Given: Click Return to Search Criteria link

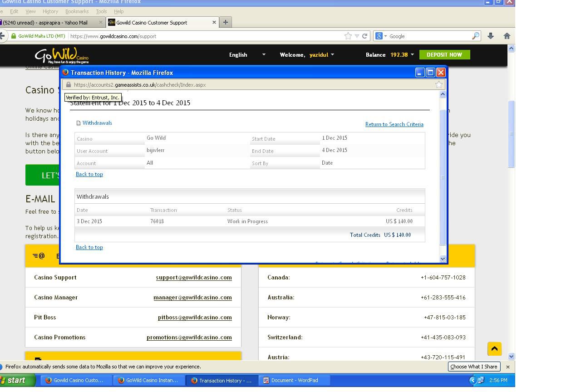Looking at the screenshot, I should click(394, 124).
